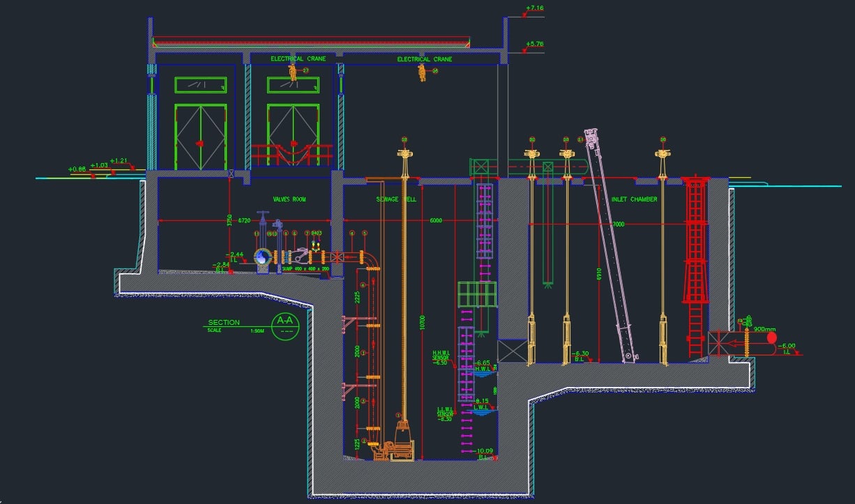Viewport: 855px width, 504px height.
Task: Pick the '+0.86' ground level text
Action: [77, 169]
